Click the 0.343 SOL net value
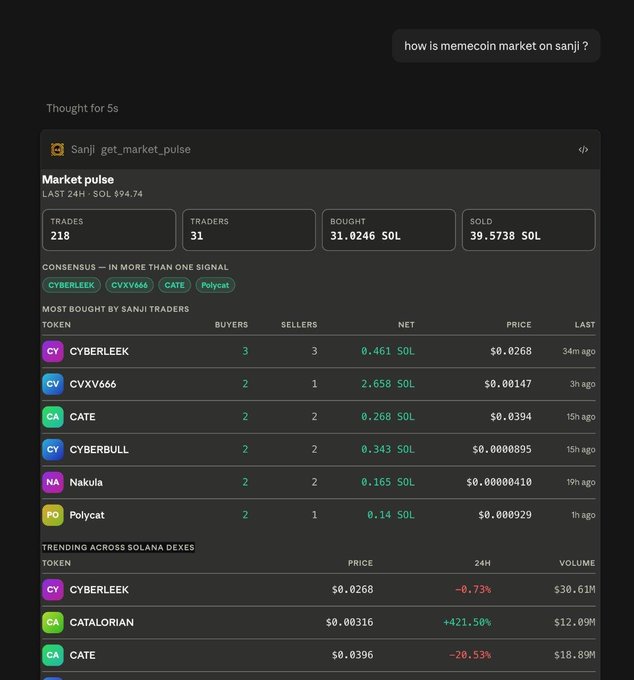 tap(388, 449)
